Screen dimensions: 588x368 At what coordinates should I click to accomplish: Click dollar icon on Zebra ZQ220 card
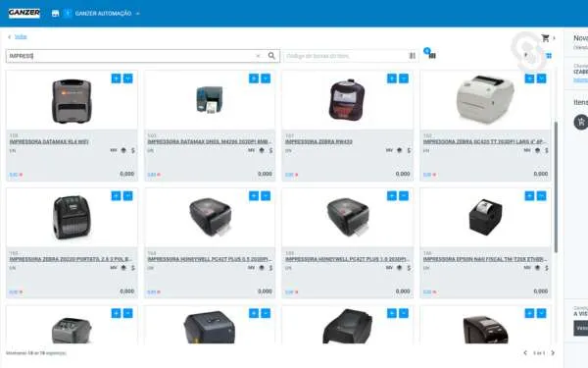pyautogui.click(x=133, y=268)
